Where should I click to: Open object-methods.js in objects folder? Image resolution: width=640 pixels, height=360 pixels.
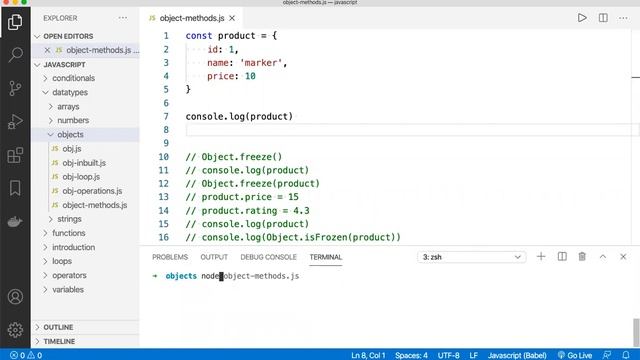point(95,205)
